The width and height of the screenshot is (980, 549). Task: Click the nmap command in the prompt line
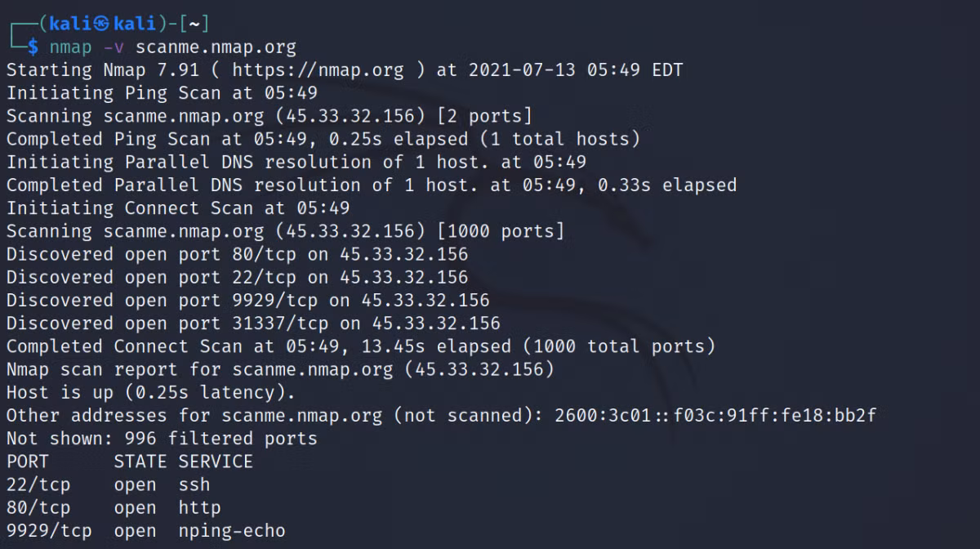pyautogui.click(x=70, y=47)
